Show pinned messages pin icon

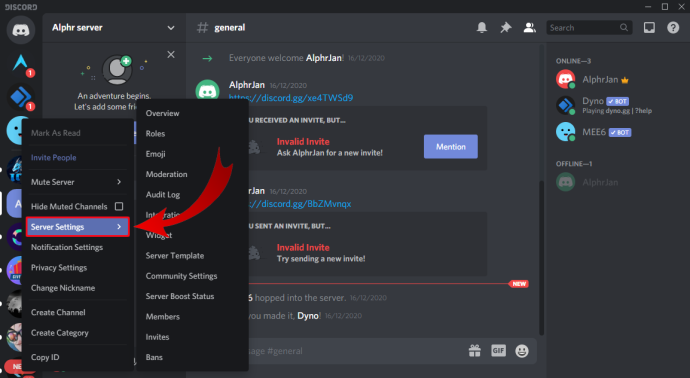pos(506,28)
